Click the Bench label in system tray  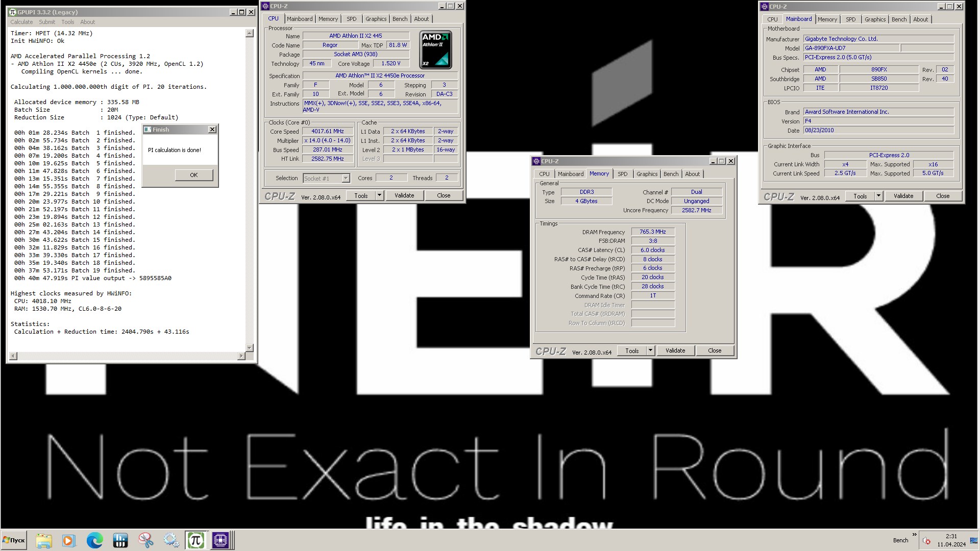pyautogui.click(x=900, y=540)
